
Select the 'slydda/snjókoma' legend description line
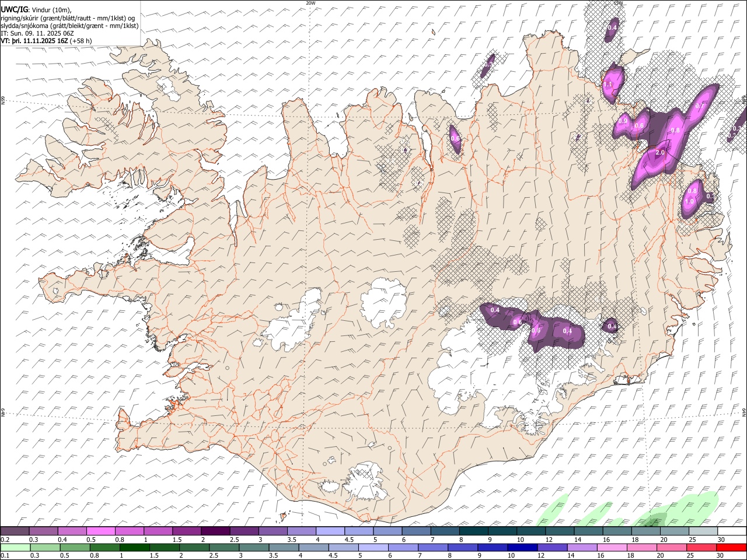click(69, 25)
